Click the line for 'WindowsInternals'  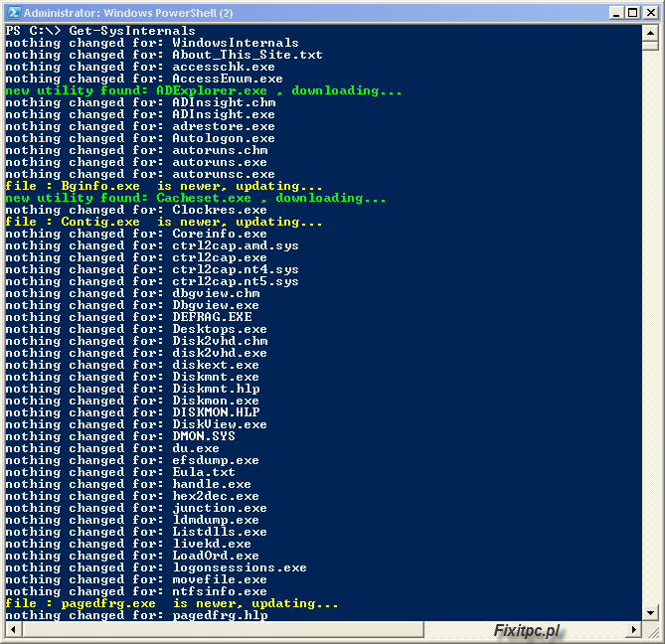tap(152, 43)
